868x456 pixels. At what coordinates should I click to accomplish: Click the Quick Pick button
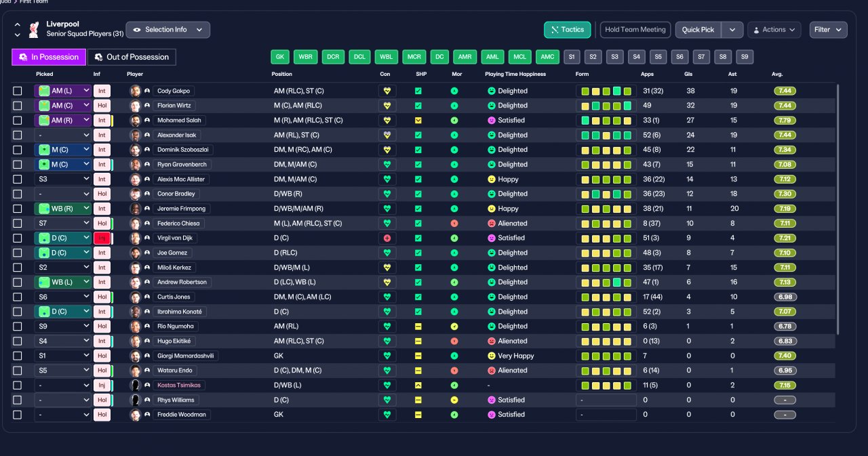pyautogui.click(x=698, y=30)
